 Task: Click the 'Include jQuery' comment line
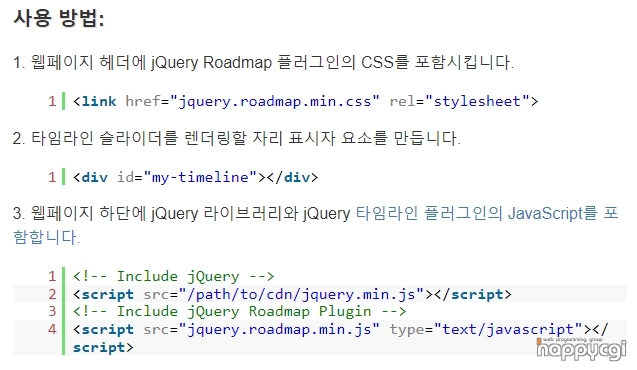(174, 277)
